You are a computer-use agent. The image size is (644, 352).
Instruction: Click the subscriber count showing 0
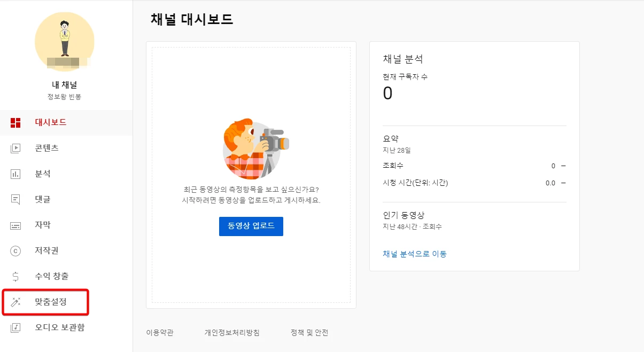coord(387,92)
